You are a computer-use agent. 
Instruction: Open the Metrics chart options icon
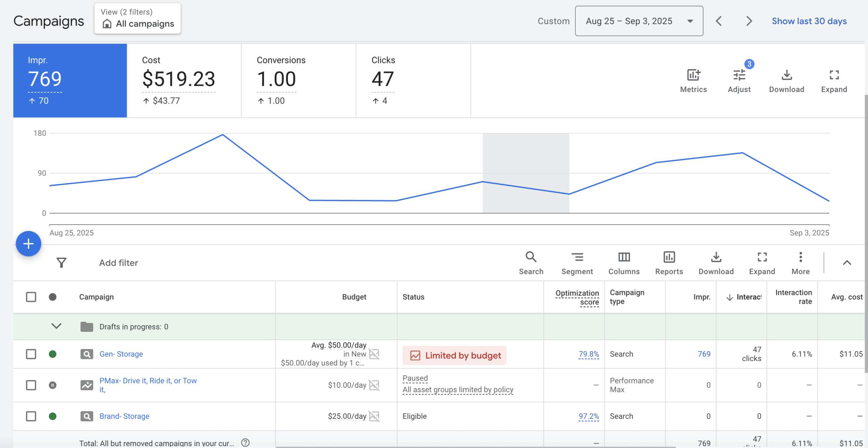click(x=693, y=75)
